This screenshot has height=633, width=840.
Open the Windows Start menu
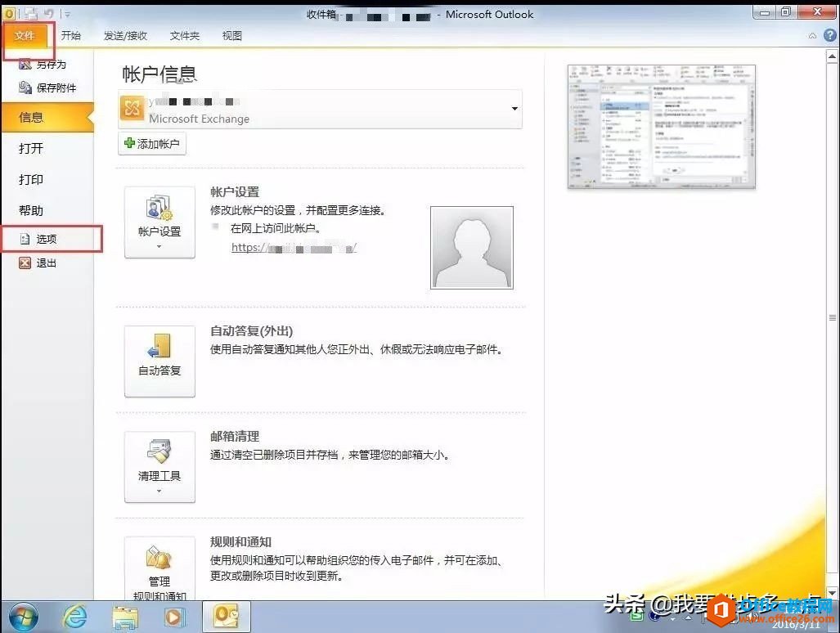tap(23, 617)
